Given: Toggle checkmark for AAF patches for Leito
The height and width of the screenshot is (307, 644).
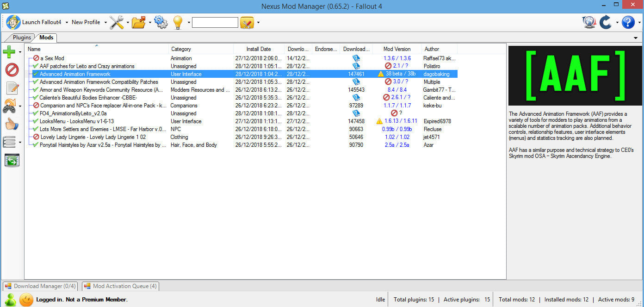Looking at the screenshot, I should [x=36, y=66].
